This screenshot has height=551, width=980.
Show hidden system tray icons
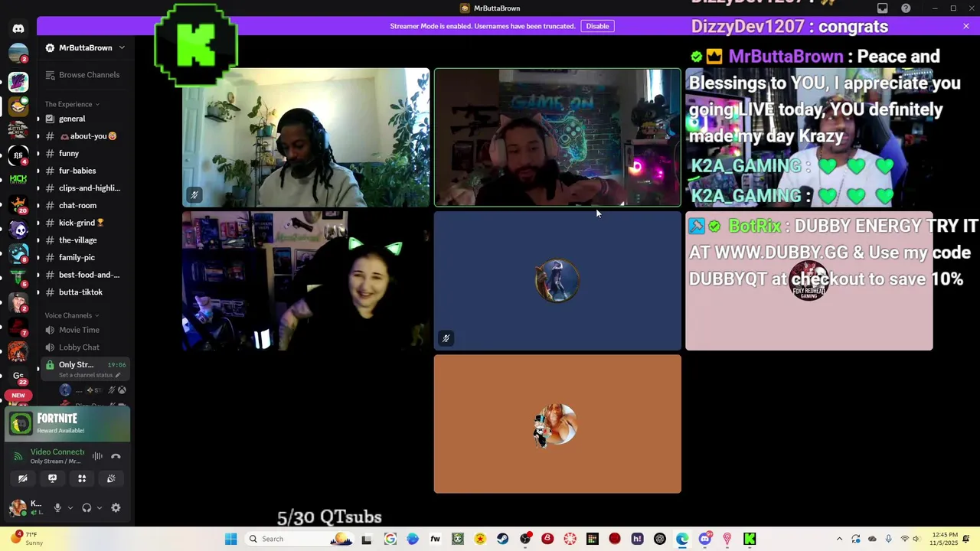click(x=839, y=539)
